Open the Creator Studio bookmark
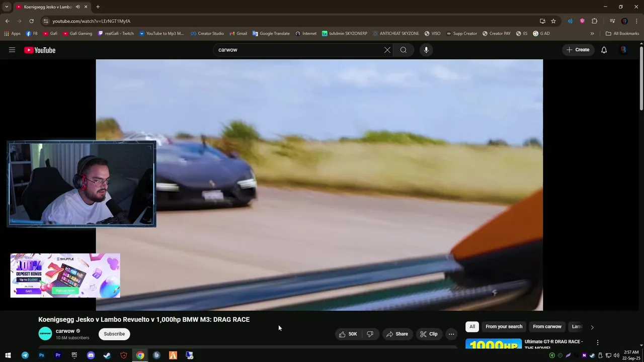 (x=207, y=34)
